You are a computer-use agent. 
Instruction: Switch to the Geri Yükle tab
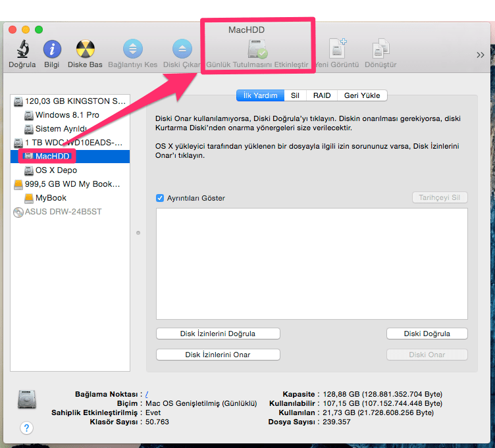click(362, 95)
